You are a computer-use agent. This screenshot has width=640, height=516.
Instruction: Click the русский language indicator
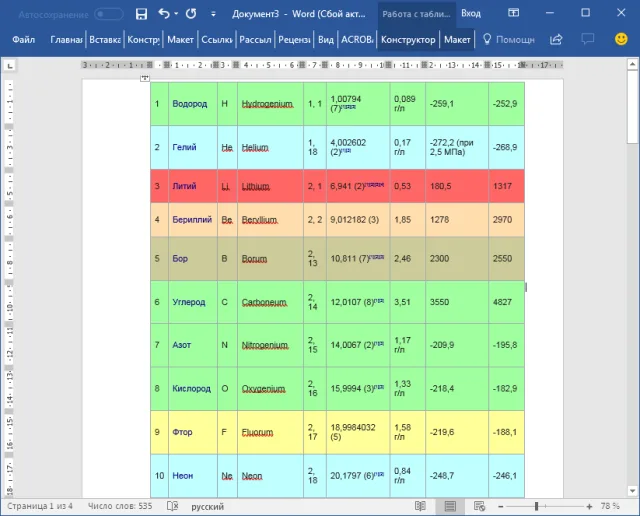click(207, 507)
